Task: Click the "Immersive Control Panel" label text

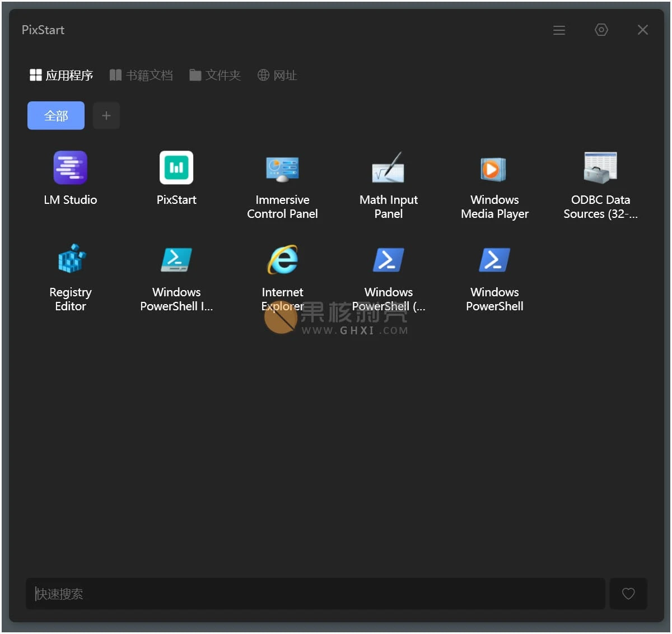Action: pyautogui.click(x=282, y=207)
